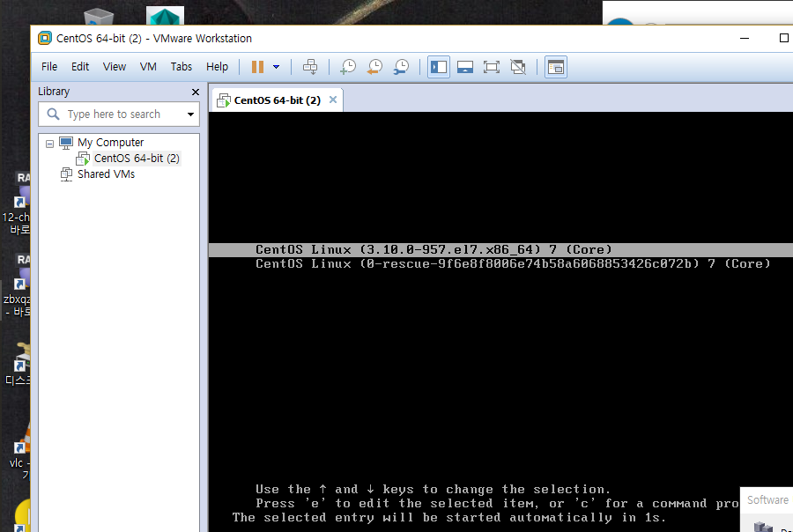Open the Edit menu

pos(80,67)
